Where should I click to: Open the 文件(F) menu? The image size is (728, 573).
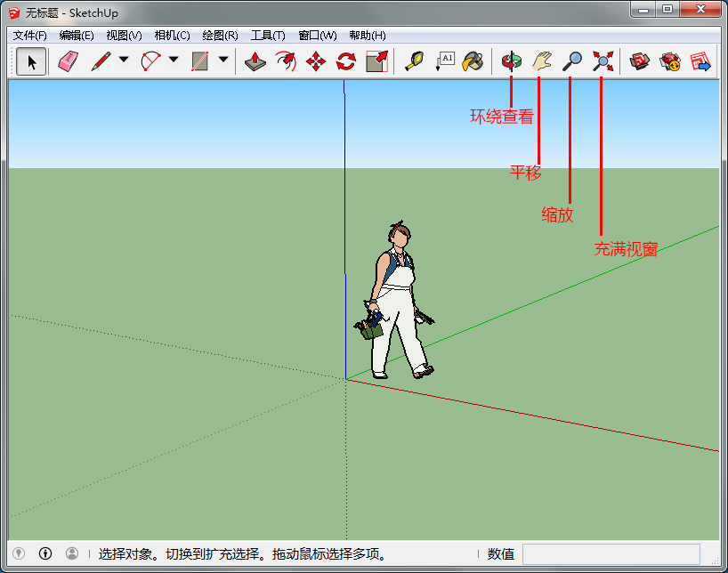29,36
